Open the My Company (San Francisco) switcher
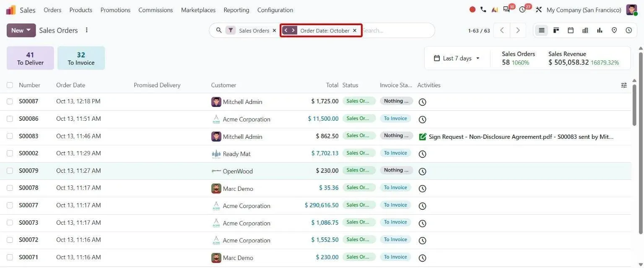 coord(584,10)
